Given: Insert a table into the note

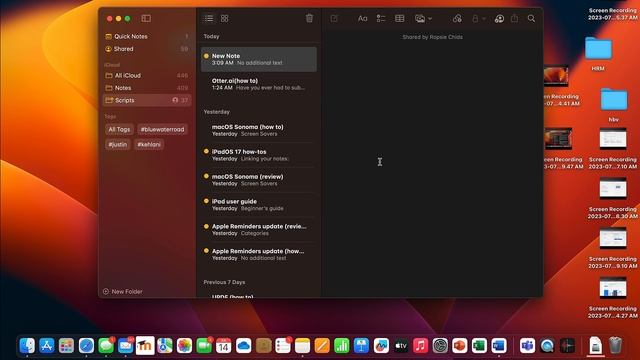Looking at the screenshot, I should 400,18.
